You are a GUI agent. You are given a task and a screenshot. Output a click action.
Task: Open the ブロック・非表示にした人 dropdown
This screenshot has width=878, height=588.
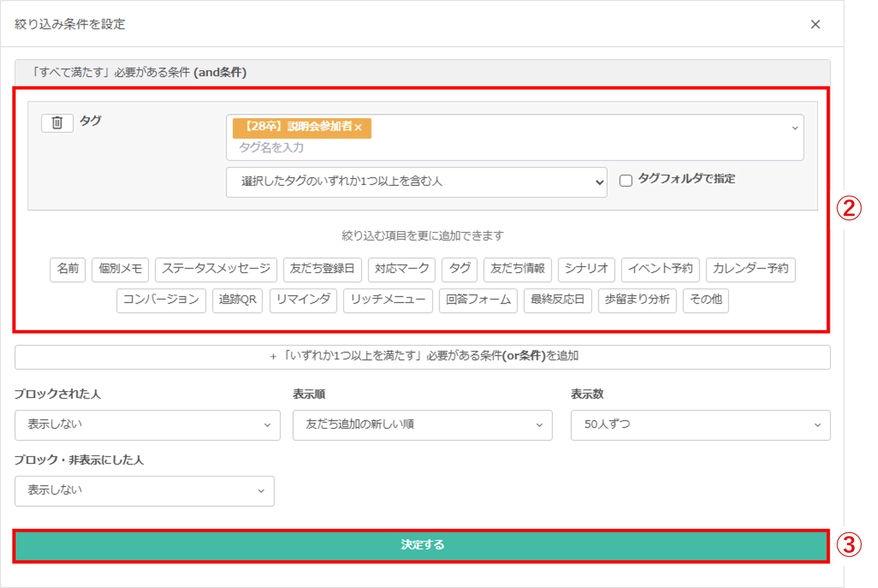pos(145,490)
